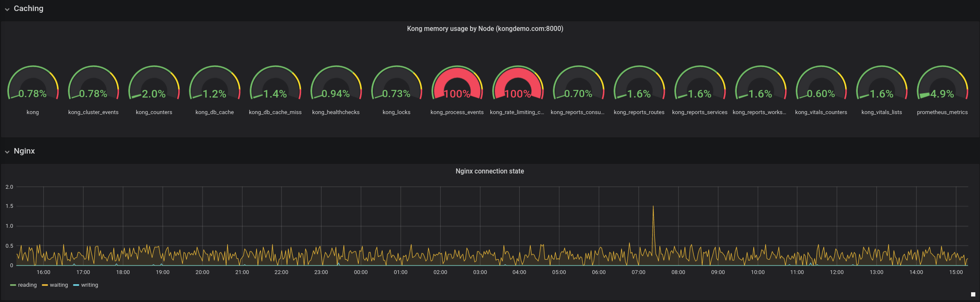Click the kong_healthchecks gauge label
Viewport: 980px width, 302px height.
(x=336, y=112)
